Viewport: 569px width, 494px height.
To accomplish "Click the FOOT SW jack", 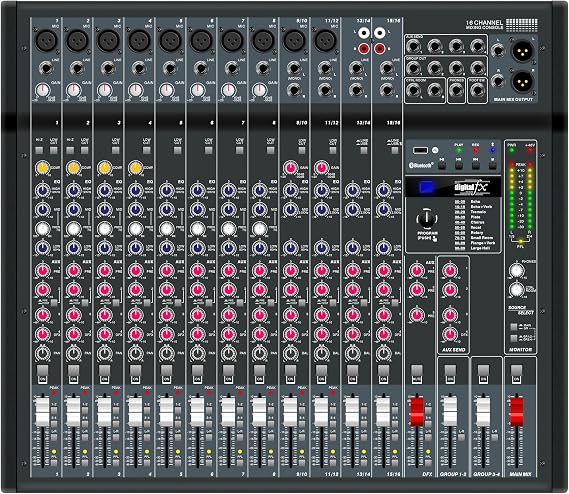I will click(477, 90).
